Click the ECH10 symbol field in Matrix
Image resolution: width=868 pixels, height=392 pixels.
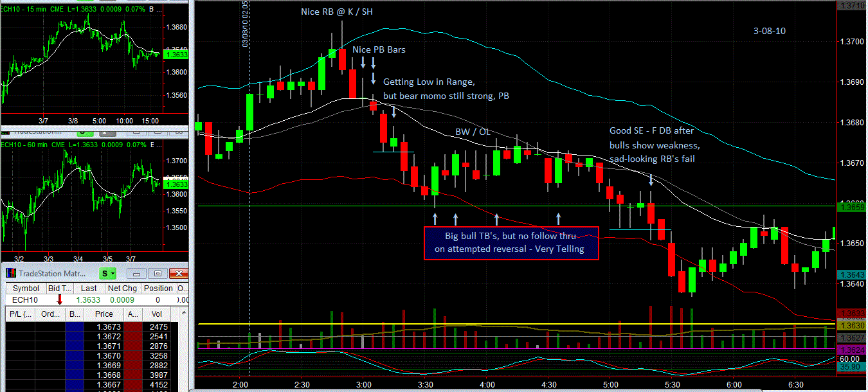pyautogui.click(x=26, y=300)
